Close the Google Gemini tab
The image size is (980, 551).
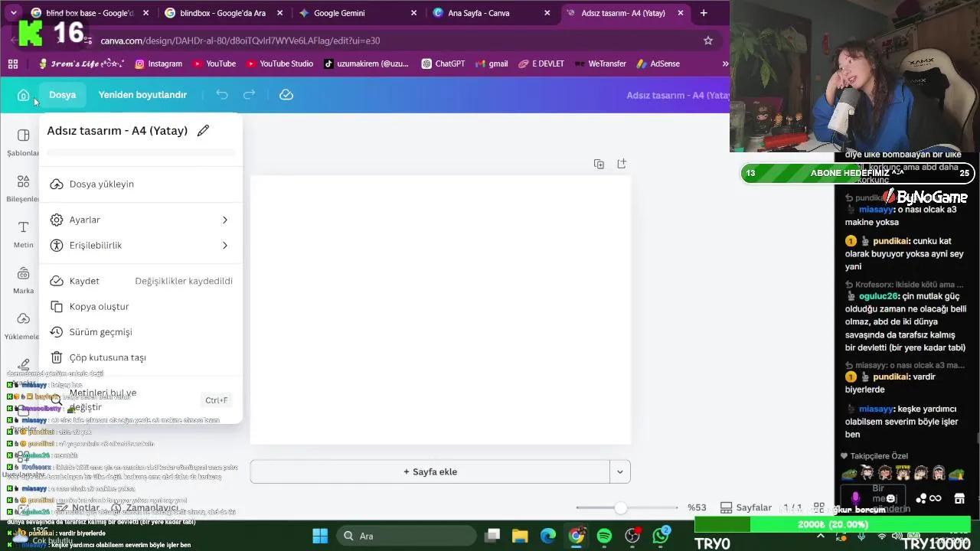tap(414, 13)
